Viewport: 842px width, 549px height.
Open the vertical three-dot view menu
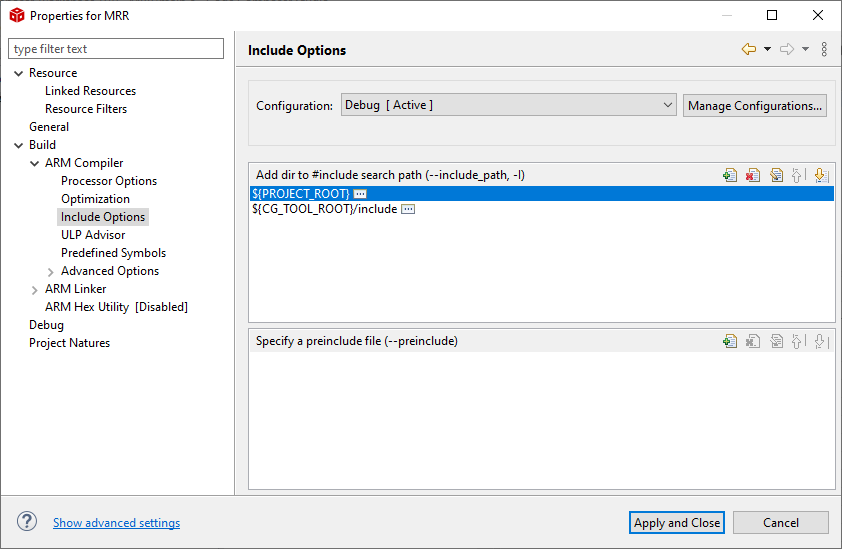point(824,49)
